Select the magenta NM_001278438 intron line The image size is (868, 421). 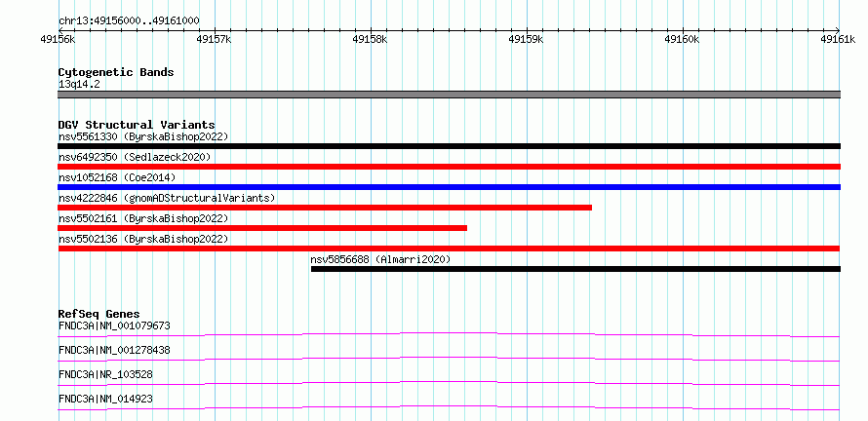449,359
